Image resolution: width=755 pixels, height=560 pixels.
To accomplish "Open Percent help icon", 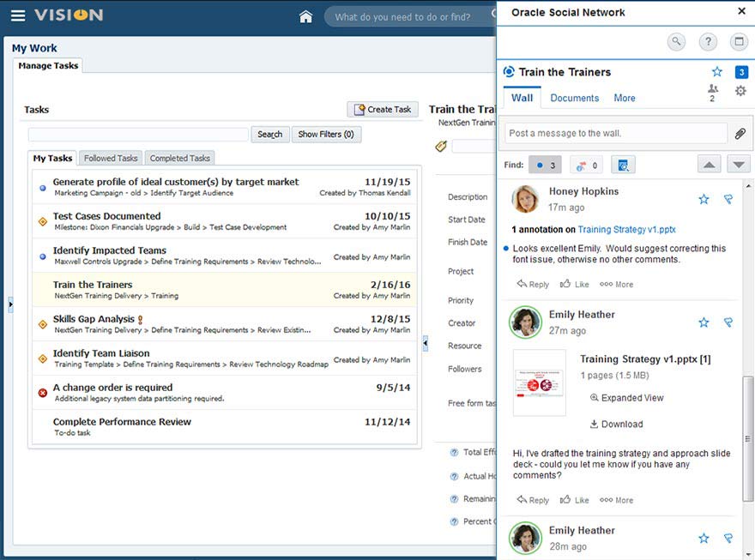I will coord(454,521).
